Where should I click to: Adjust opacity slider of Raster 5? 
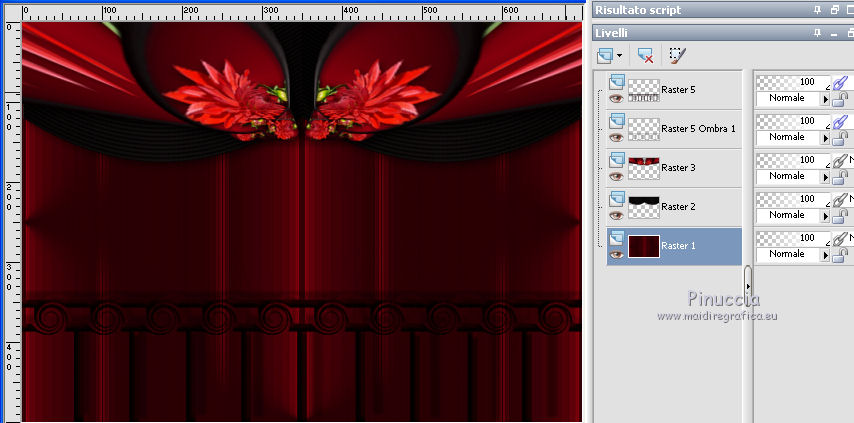[794, 82]
